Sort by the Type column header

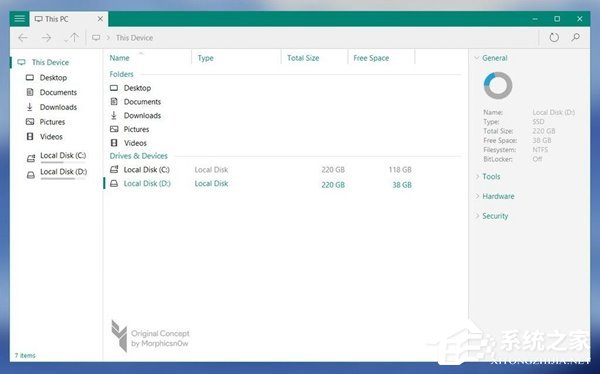point(205,58)
